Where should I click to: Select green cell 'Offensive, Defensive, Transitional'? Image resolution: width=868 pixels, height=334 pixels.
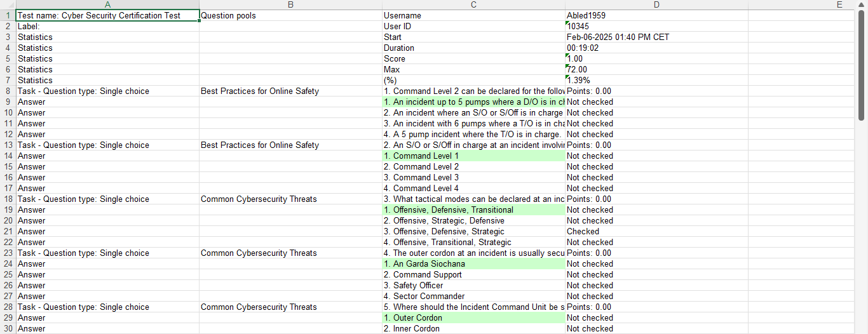point(473,210)
